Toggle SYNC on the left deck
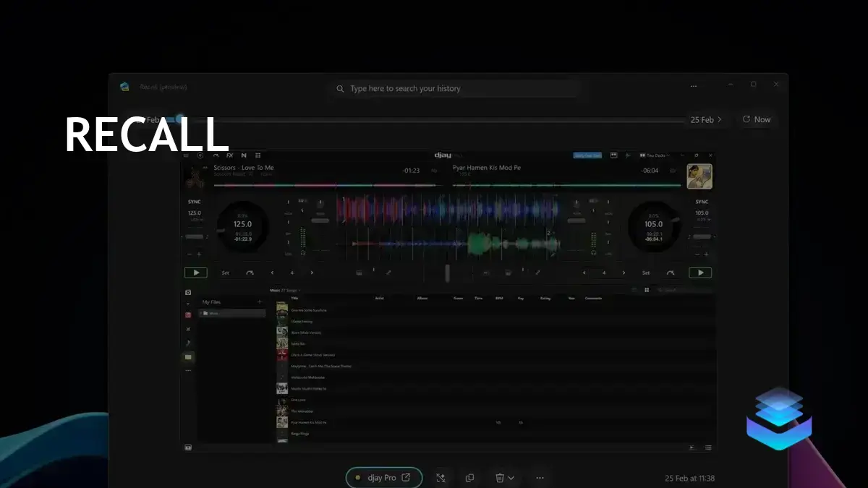This screenshot has width=868, height=488. [x=195, y=202]
